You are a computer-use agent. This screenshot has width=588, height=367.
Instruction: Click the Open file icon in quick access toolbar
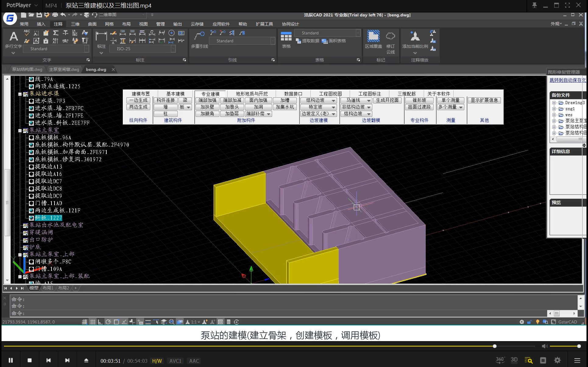click(x=31, y=15)
